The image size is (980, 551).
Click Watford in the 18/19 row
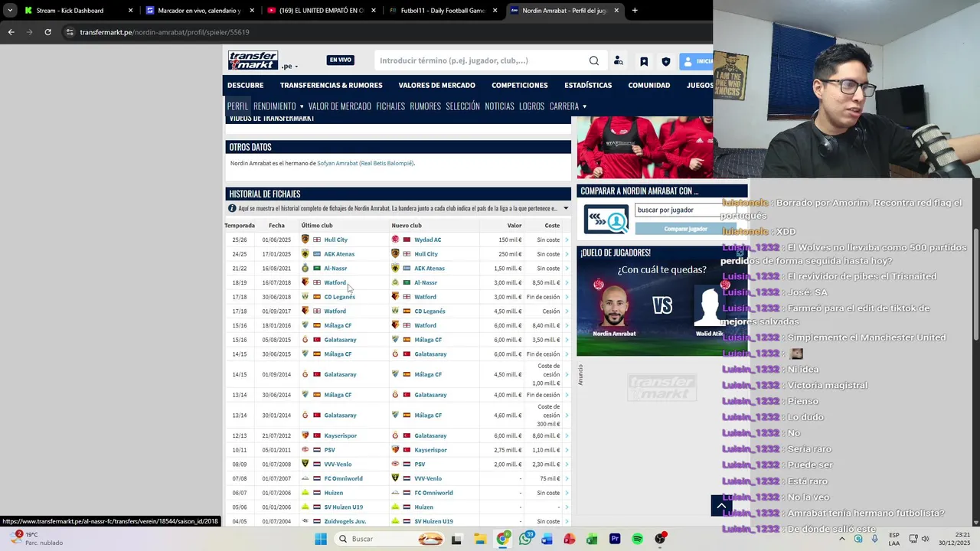coord(335,282)
